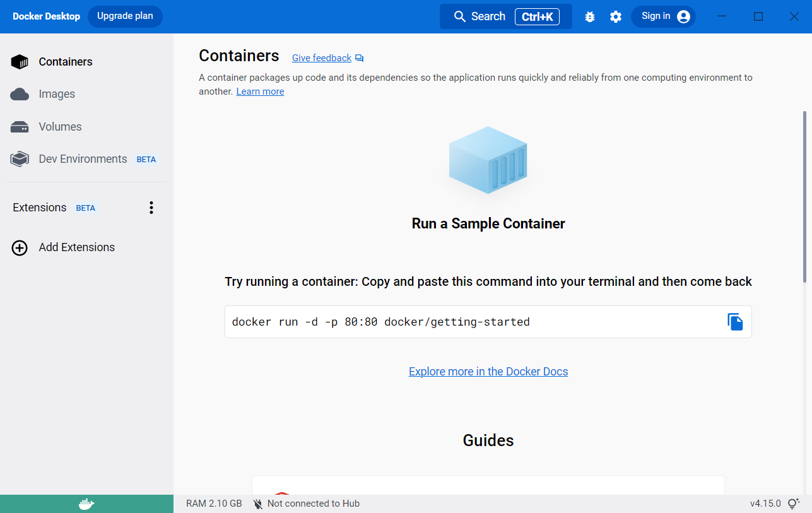Maximize the Docker Desktop window
Viewport: 812px width, 513px height.
[x=758, y=16]
